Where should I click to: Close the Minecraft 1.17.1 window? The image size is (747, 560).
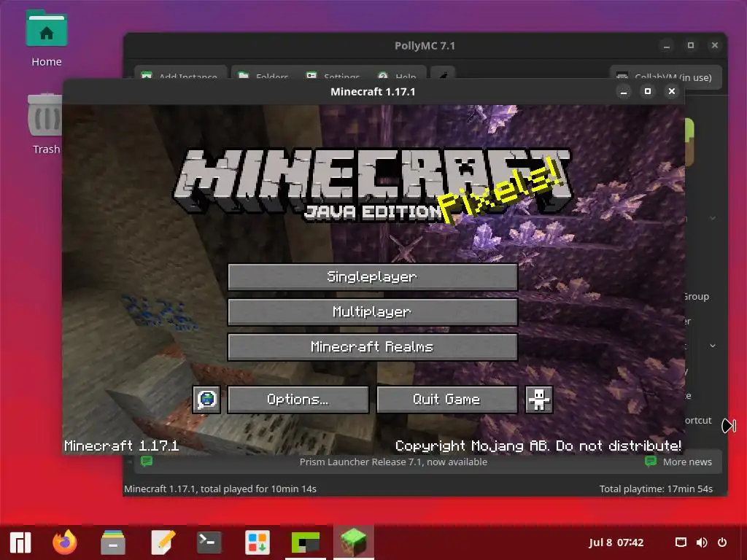672,91
